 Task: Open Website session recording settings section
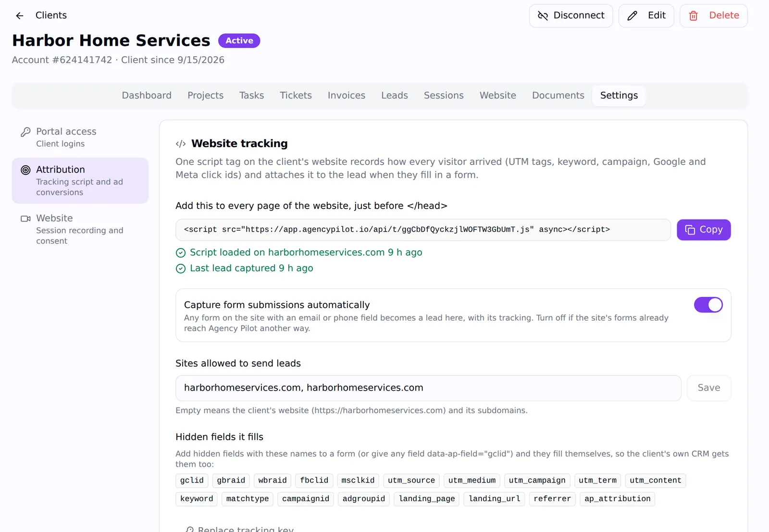point(80,229)
